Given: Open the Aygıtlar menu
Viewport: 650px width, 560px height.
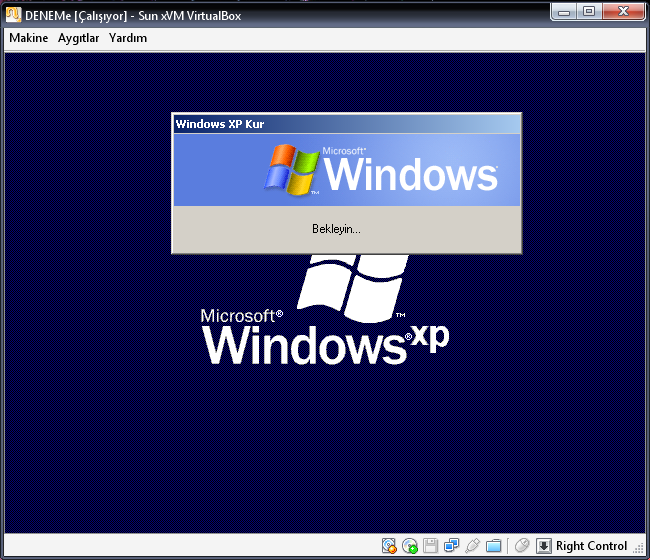Looking at the screenshot, I should pos(79,38).
